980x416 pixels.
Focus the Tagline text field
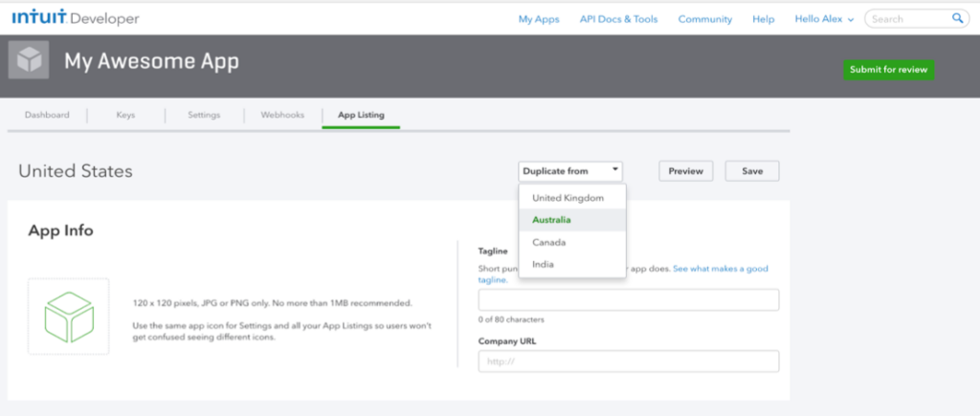click(x=629, y=300)
